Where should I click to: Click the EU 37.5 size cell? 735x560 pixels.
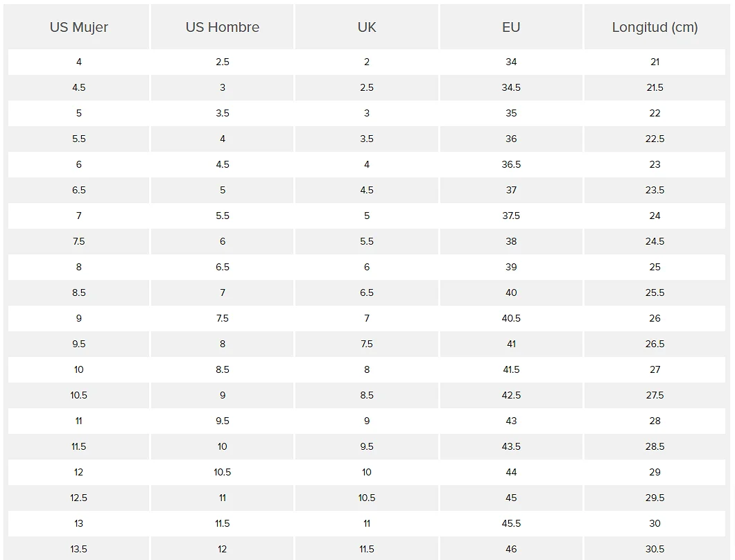511,216
